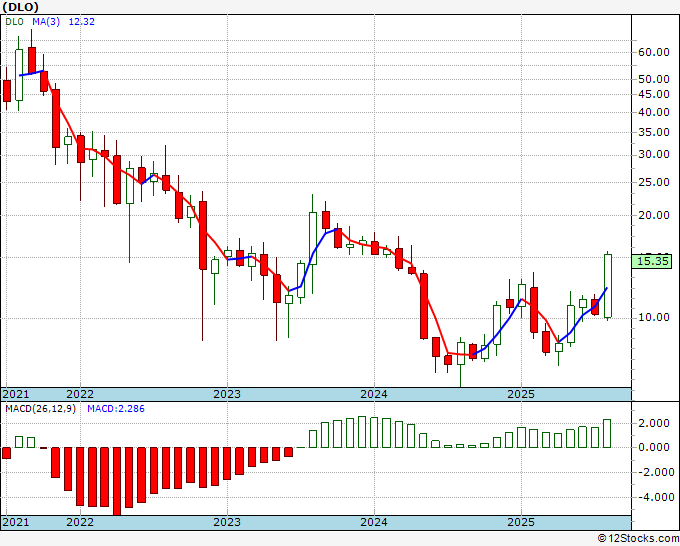Image resolution: width=680 pixels, height=546 pixels.
Task: Click 2024 on the MACD timeline
Action: click(x=374, y=522)
